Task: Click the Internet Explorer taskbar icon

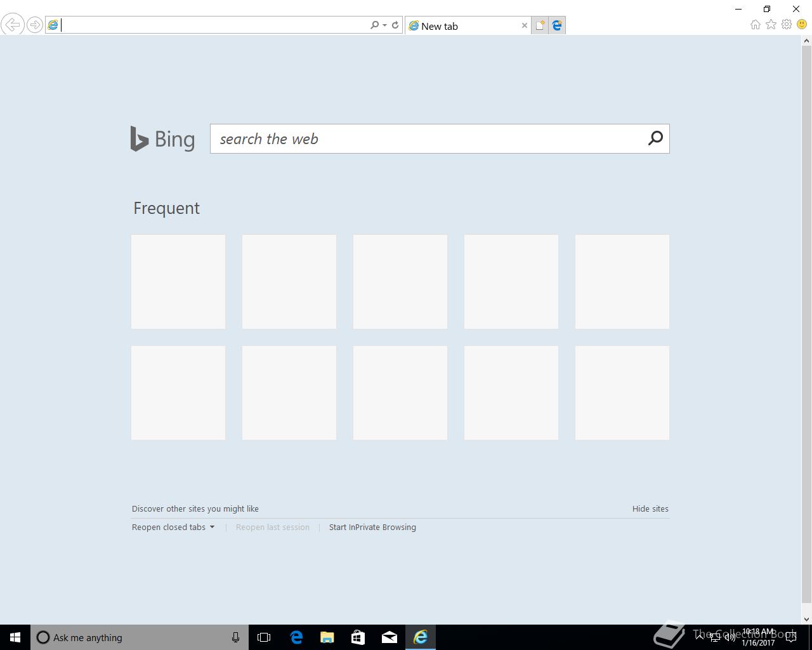Action: click(x=421, y=637)
